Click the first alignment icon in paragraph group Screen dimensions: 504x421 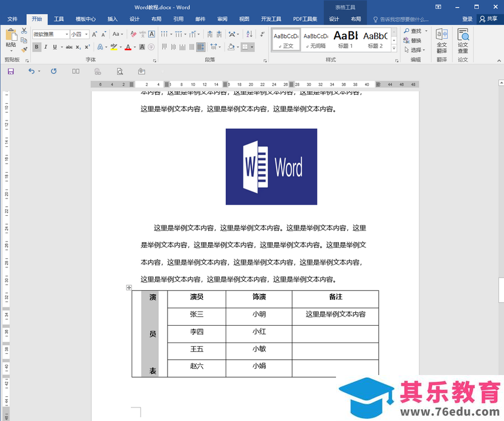(x=164, y=47)
